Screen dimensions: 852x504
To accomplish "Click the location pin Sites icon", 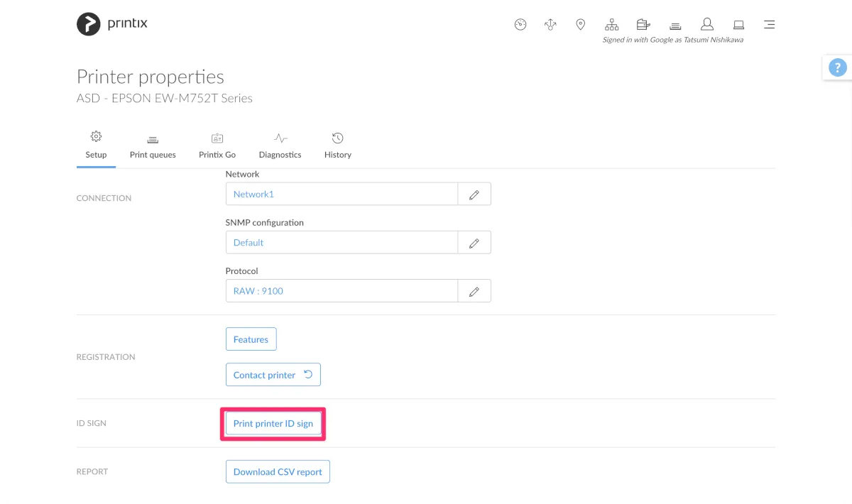I will tap(581, 25).
